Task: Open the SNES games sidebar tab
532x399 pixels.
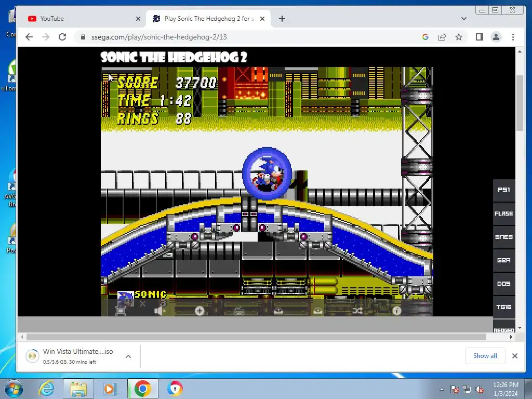Action: pos(504,237)
